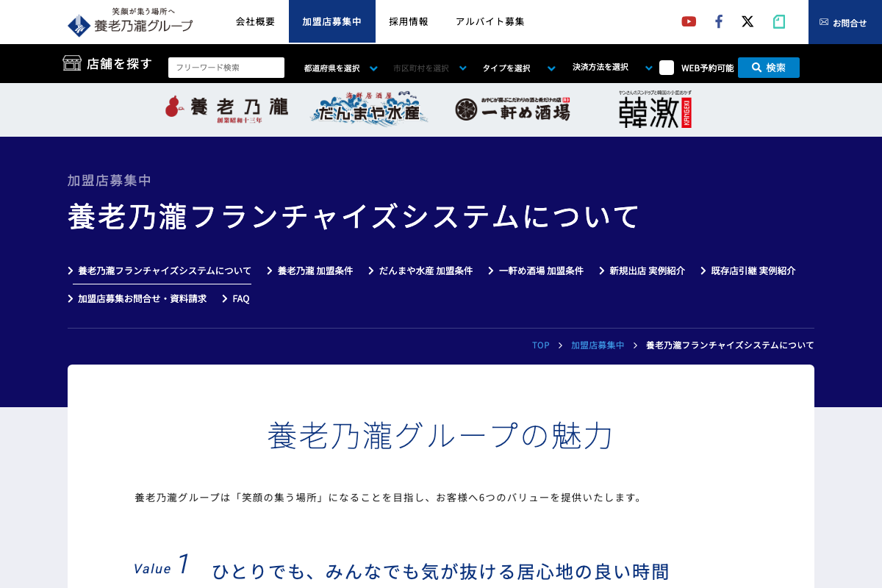Image resolution: width=882 pixels, height=588 pixels.
Task: Open the だんまや水産 brand logo
Action: (x=370, y=109)
